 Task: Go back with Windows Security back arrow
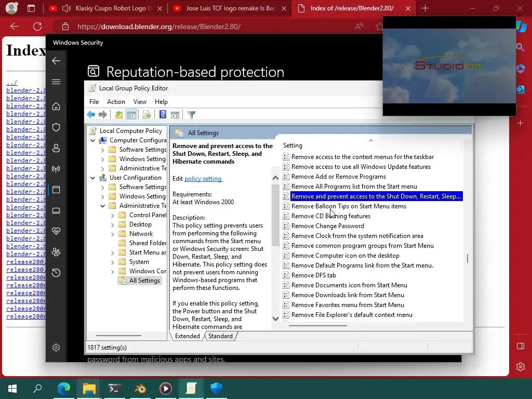click(56, 61)
